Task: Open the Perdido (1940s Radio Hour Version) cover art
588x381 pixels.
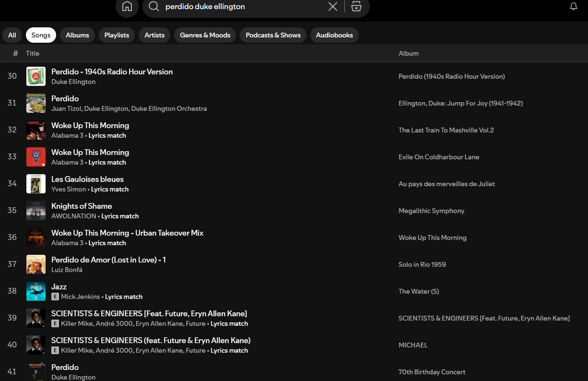Action: 36,76
